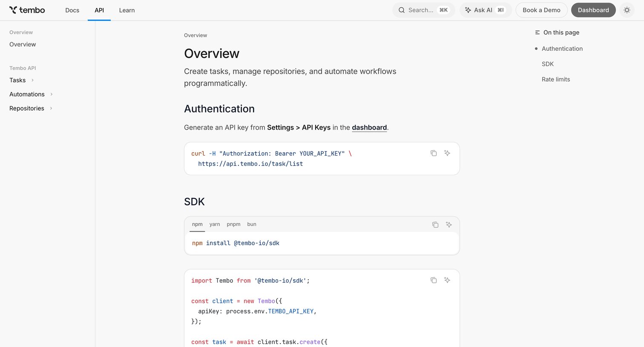Open the Ask AI assistant
This screenshot has height=347, width=644.
pyautogui.click(x=485, y=10)
